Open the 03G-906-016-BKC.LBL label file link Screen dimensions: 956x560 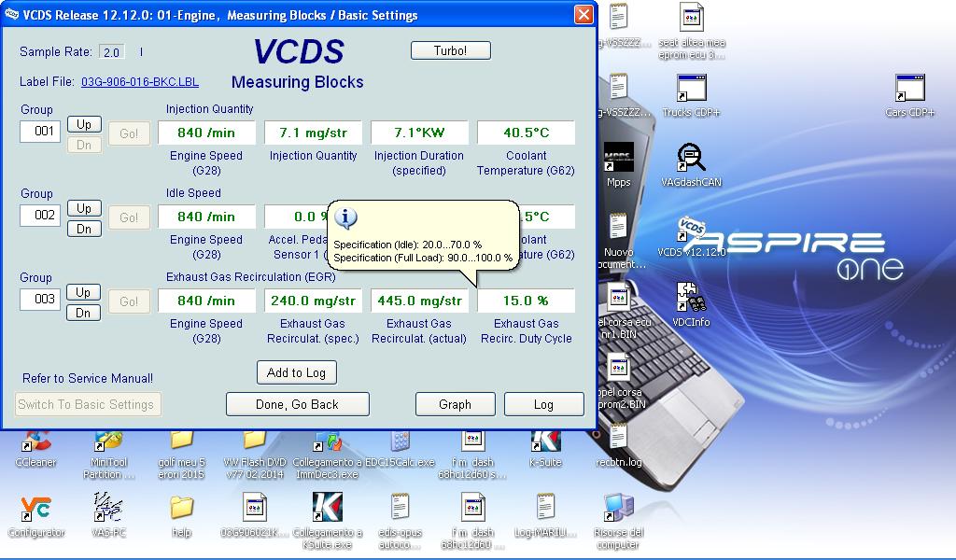point(140,82)
